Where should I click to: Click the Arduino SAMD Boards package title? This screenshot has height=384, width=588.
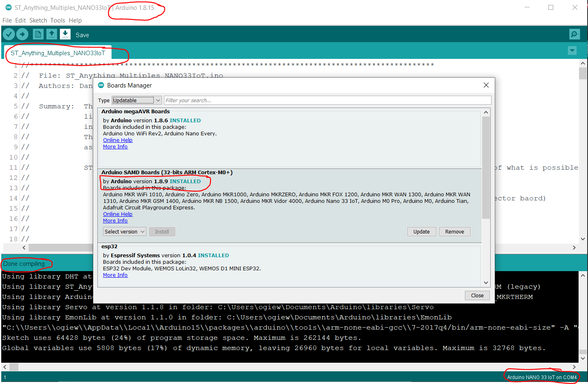click(x=167, y=173)
